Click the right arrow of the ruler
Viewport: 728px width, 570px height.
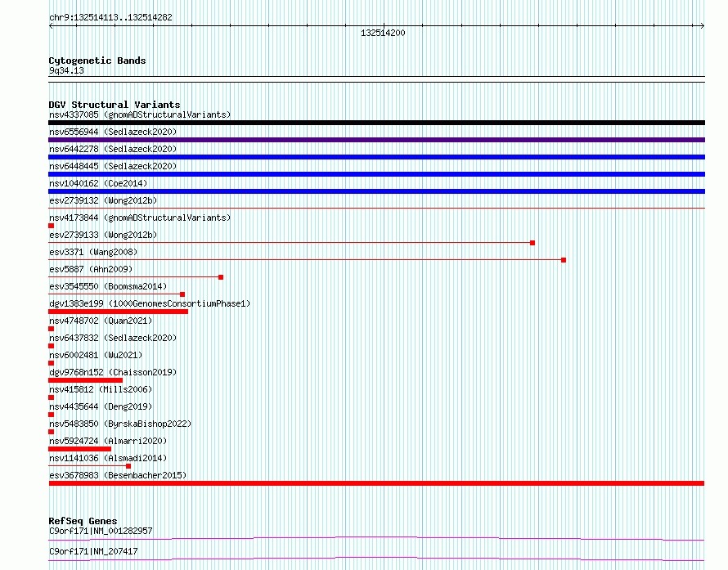702,25
